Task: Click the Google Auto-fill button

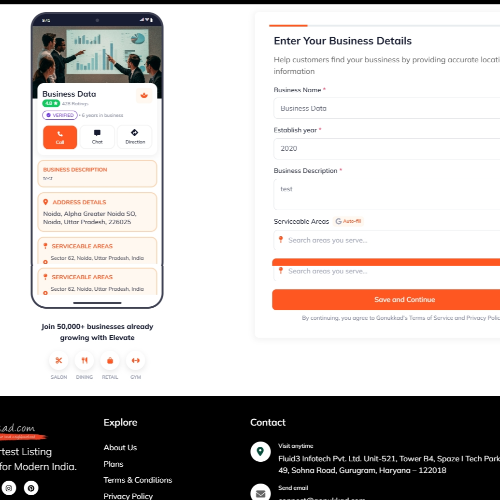Action: point(348,221)
